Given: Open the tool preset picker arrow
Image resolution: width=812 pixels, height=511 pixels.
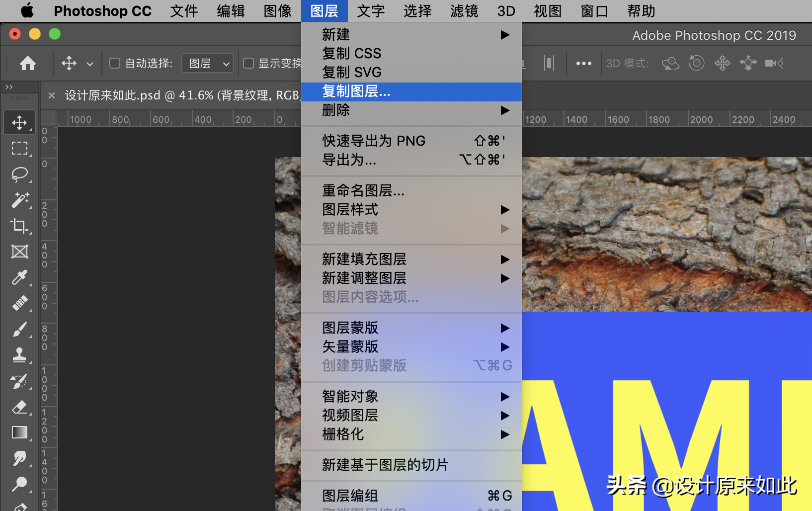Looking at the screenshot, I should coord(90,64).
